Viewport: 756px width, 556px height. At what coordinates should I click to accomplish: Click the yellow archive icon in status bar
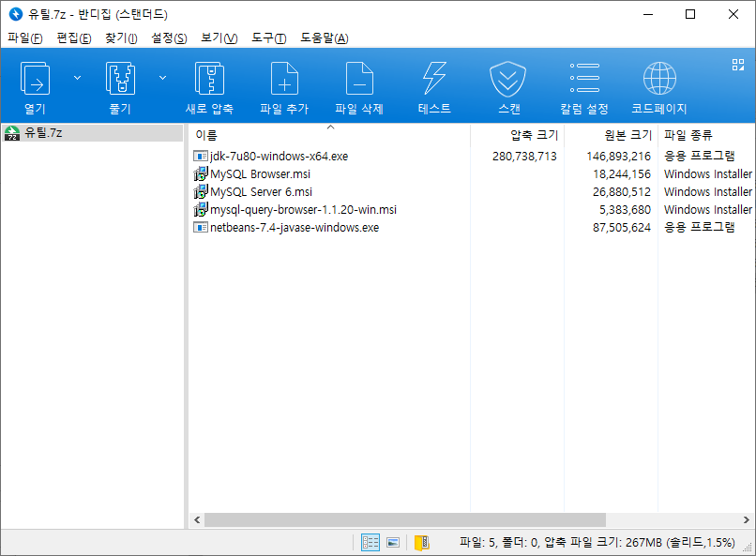(x=422, y=543)
